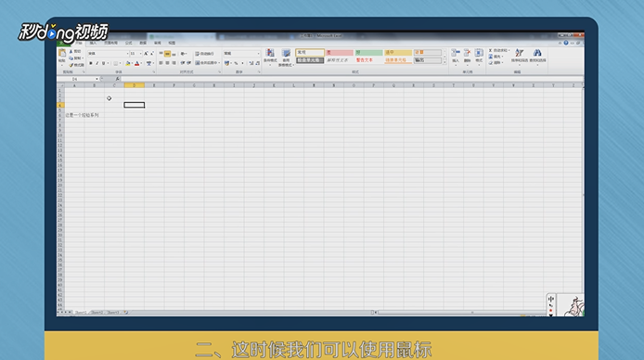Open the Clear (清除) dropdown
This screenshot has width=644, height=360.
(x=496, y=62)
